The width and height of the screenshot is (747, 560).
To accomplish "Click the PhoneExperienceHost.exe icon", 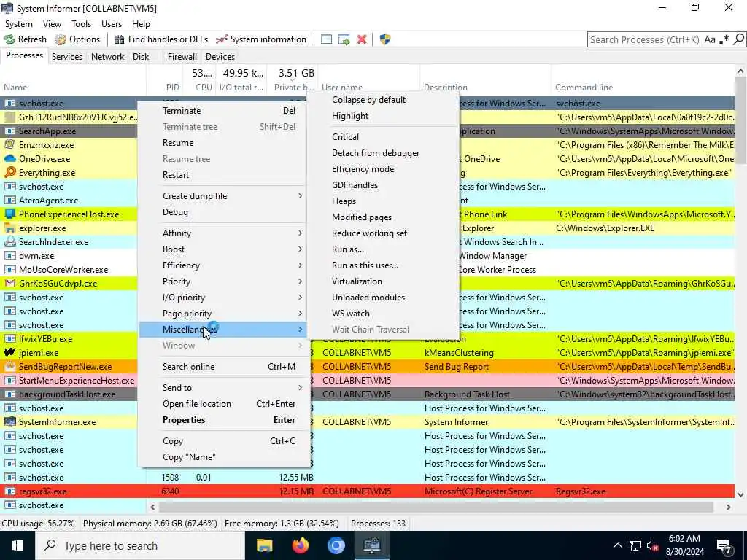I will click(x=9, y=214).
